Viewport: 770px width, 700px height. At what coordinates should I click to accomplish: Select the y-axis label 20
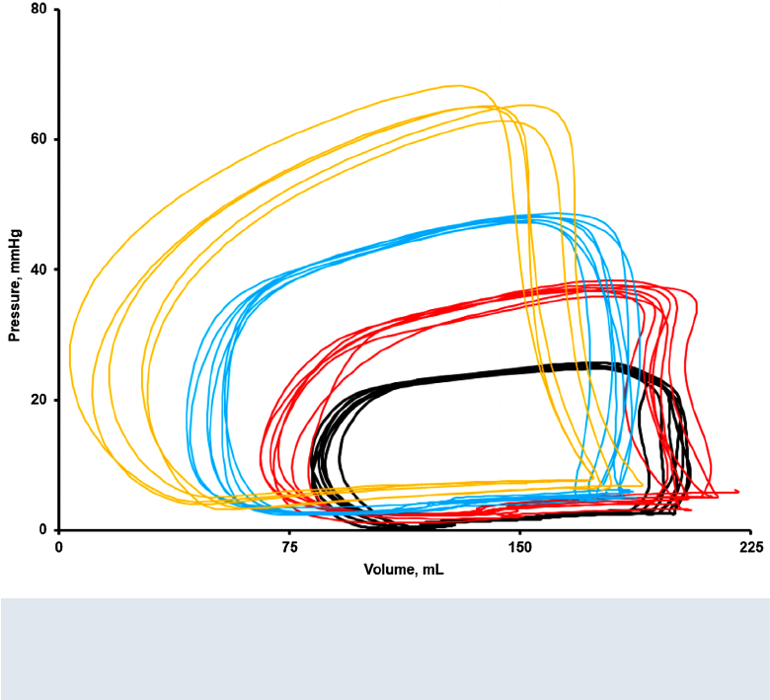pos(38,400)
